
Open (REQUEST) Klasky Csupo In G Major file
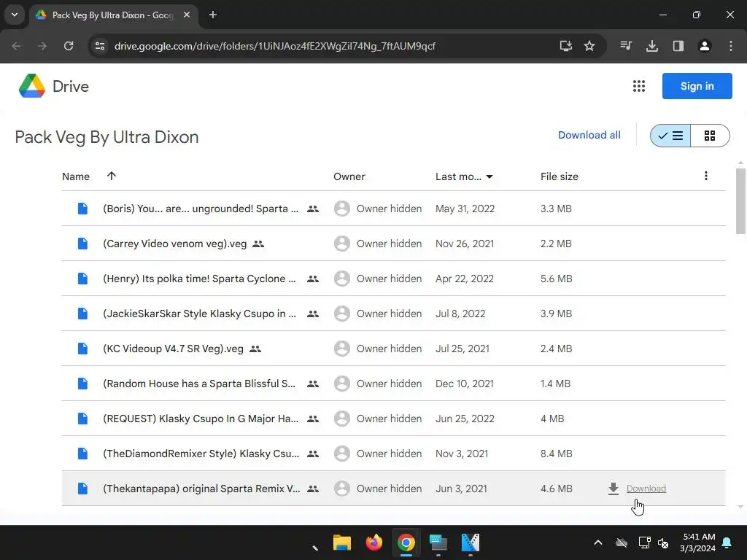(201, 419)
